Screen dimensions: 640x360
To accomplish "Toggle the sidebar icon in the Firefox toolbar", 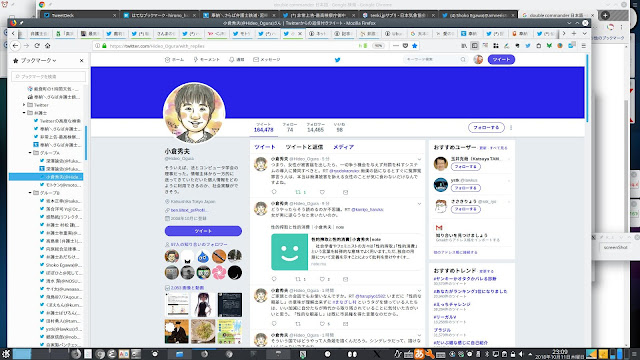I will 475,46.
